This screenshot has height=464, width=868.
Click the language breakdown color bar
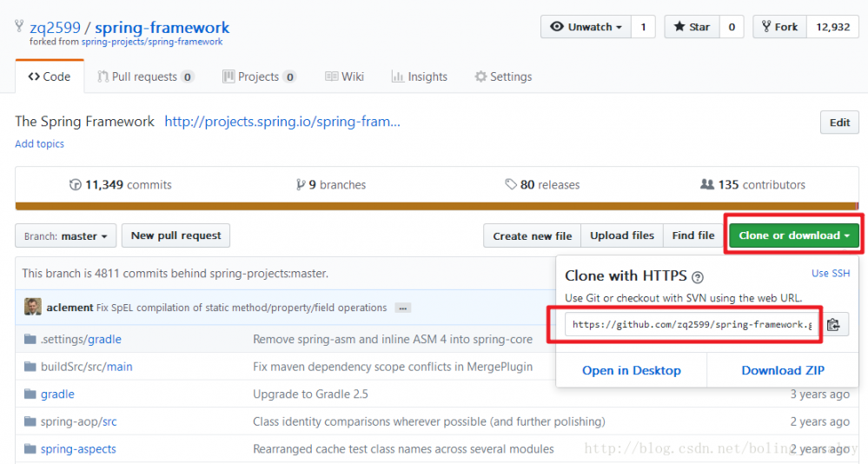point(437,206)
